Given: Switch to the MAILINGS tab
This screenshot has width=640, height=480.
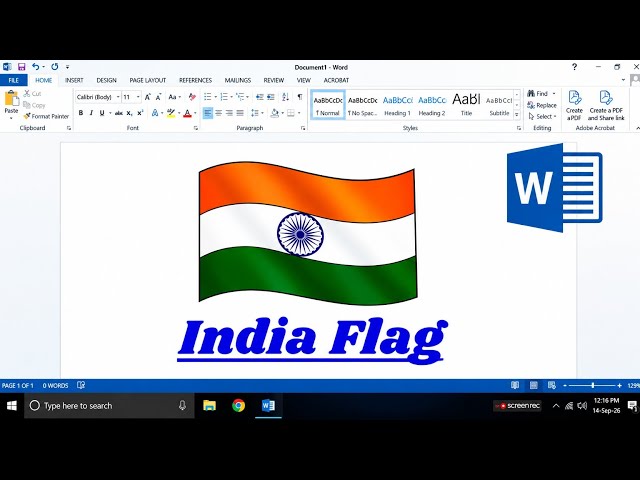Looking at the screenshot, I should (x=238, y=80).
